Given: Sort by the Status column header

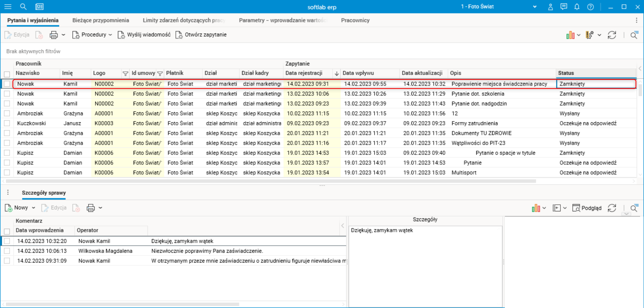Looking at the screenshot, I should point(566,73).
